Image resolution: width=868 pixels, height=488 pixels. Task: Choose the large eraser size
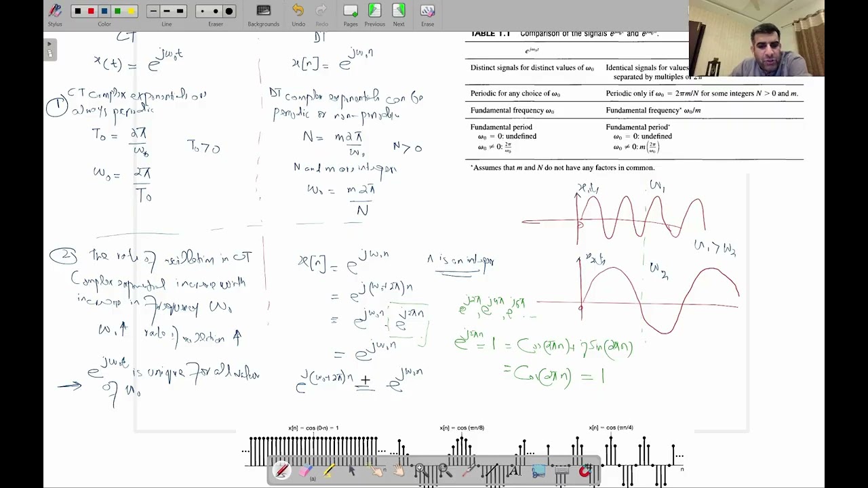tap(229, 11)
